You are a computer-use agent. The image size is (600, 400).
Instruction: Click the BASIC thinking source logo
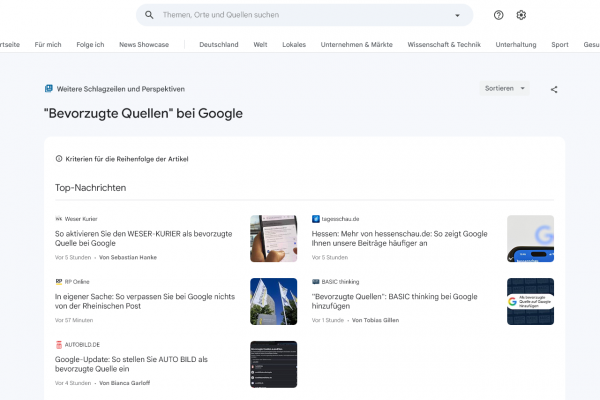coord(315,282)
